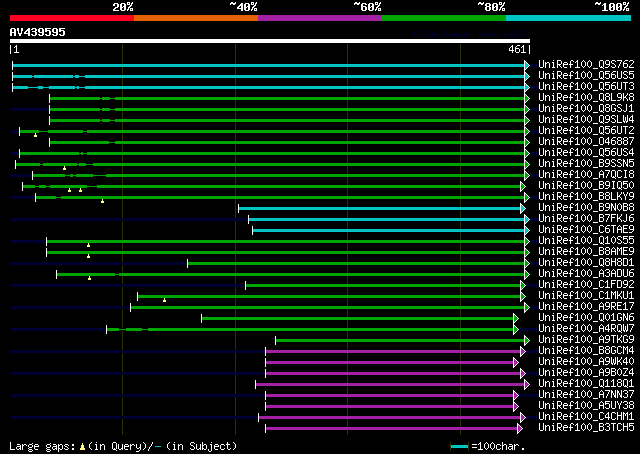Select the UniRef100_O46887 label
This screenshot has width=640, height=454.
pos(586,142)
